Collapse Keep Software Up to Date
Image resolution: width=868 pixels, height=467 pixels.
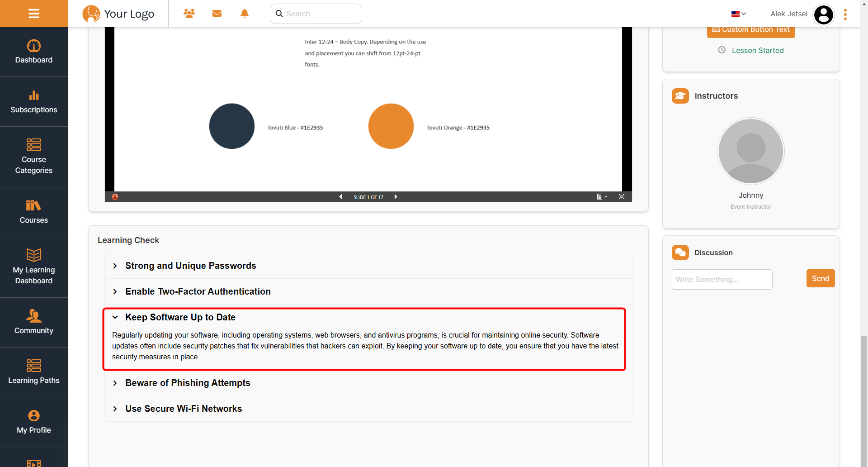click(x=368, y=317)
